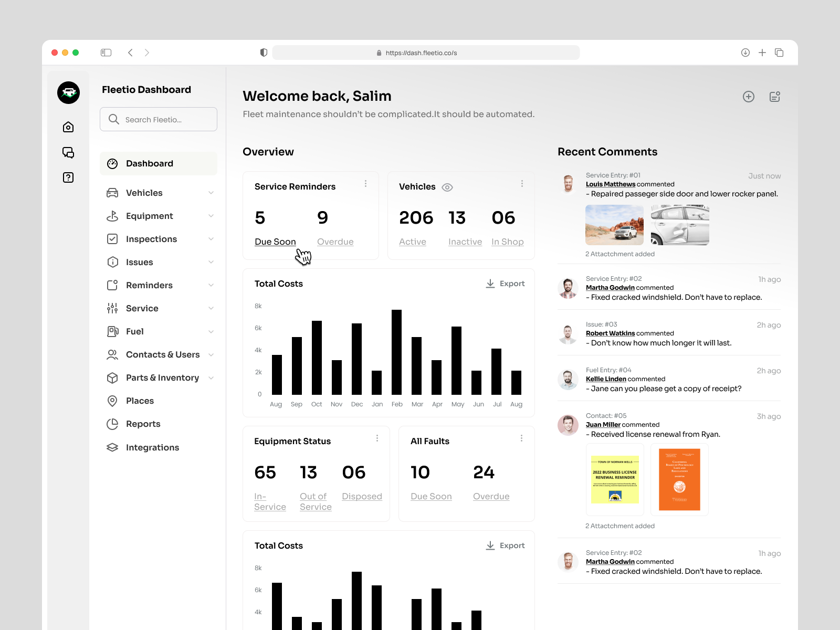Viewport: 840px width, 630px height.
Task: Select Dashboard in the sidebar menu
Action: pos(150,163)
